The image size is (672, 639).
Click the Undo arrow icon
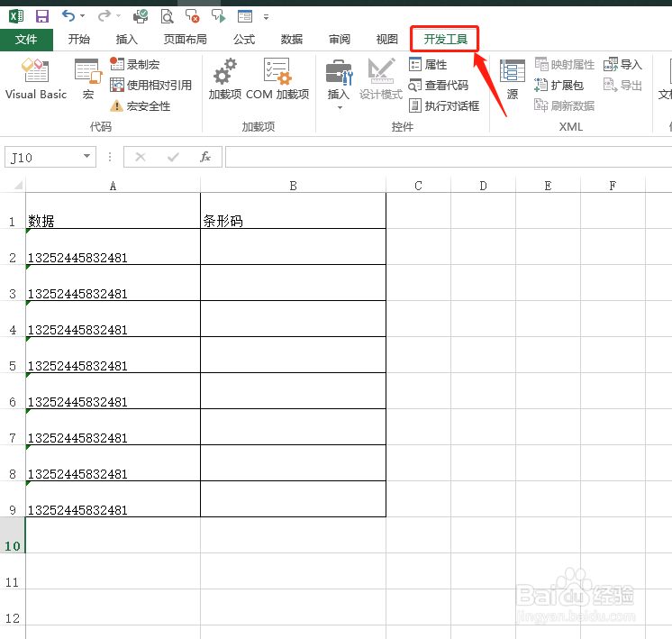click(x=68, y=16)
